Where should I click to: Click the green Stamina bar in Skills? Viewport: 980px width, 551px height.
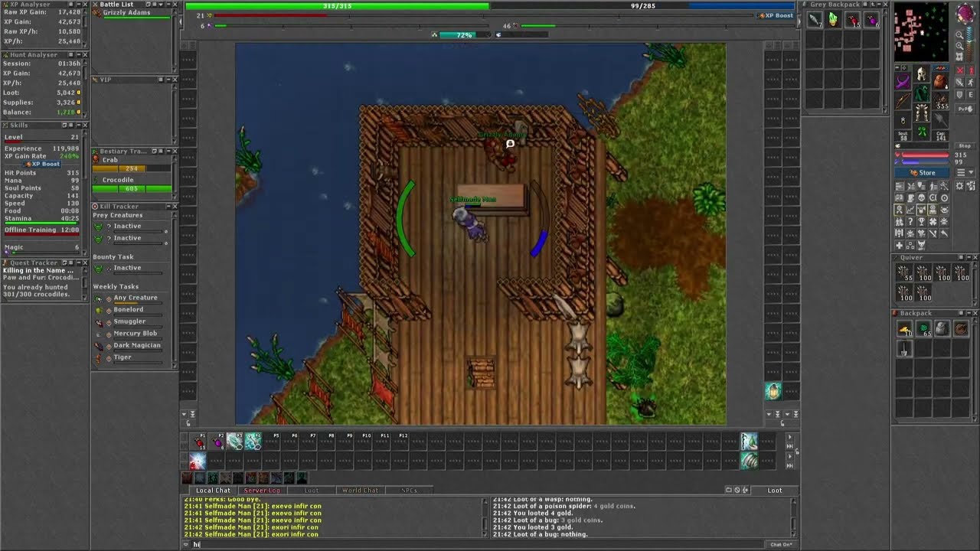point(42,223)
